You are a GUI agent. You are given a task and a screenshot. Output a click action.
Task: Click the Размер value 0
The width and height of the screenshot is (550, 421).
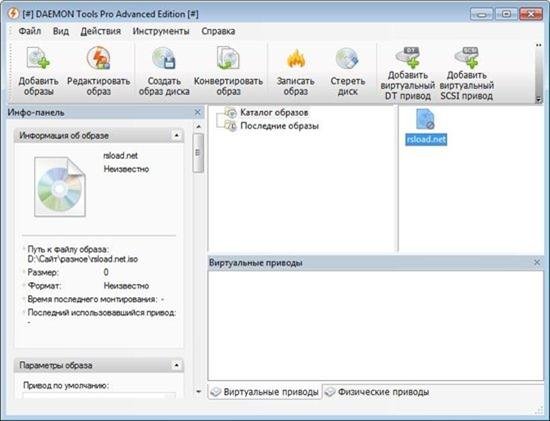106,272
